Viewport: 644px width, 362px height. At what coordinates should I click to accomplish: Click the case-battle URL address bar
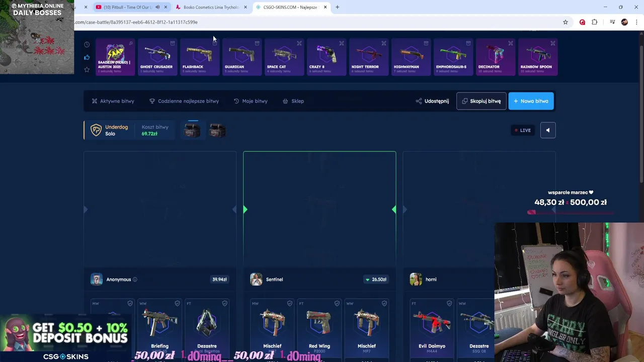317,22
